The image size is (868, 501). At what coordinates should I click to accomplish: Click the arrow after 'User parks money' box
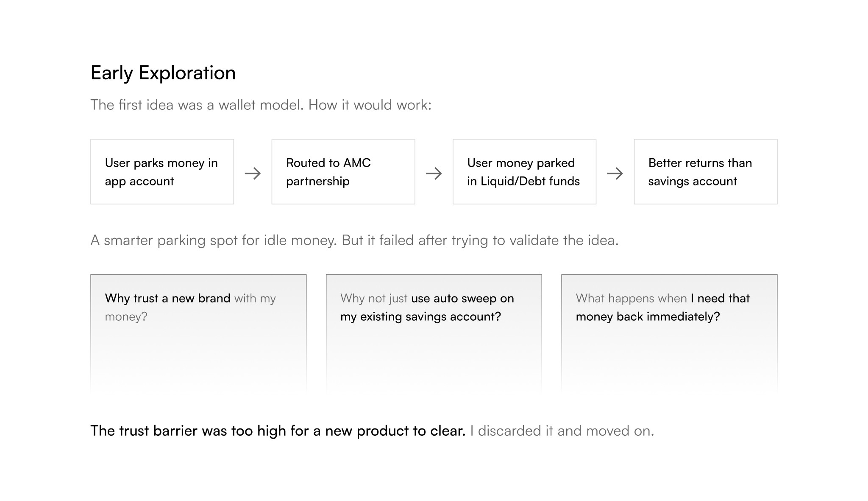tap(253, 173)
